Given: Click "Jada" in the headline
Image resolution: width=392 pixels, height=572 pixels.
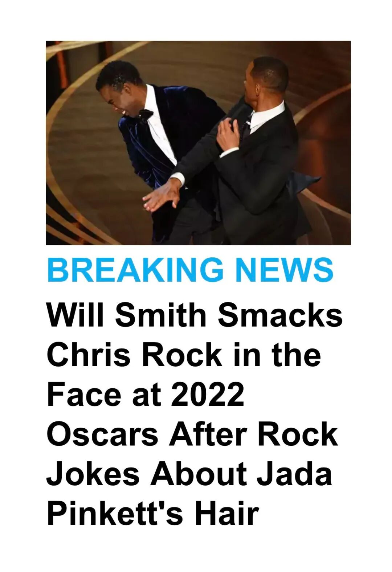Looking at the screenshot, I should pyautogui.click(x=294, y=474).
